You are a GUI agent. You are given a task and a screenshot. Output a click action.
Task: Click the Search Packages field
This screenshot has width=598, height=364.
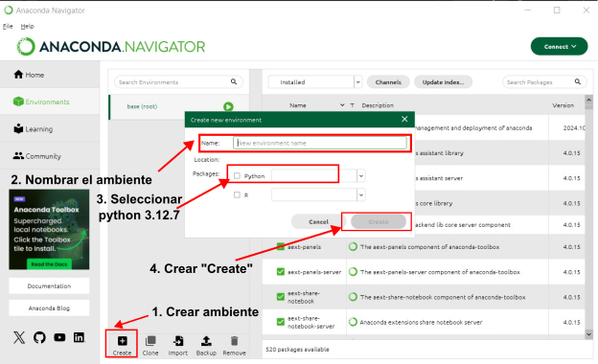tap(544, 82)
